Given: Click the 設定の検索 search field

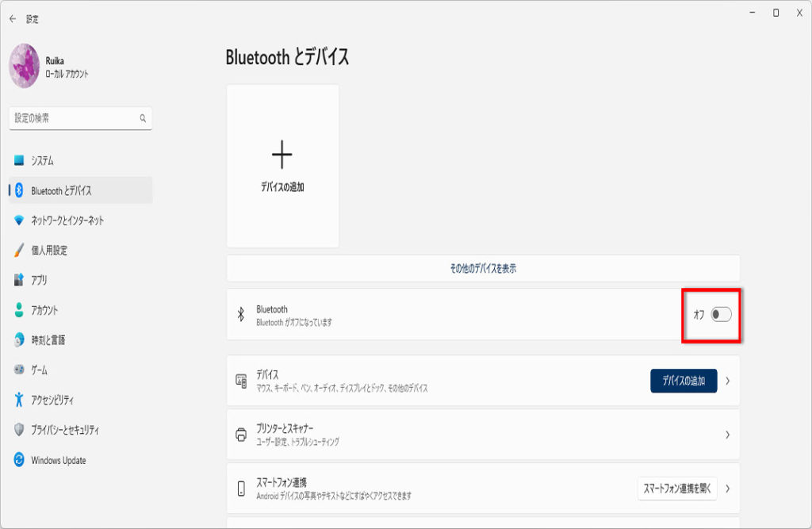Looking at the screenshot, I should [75, 118].
